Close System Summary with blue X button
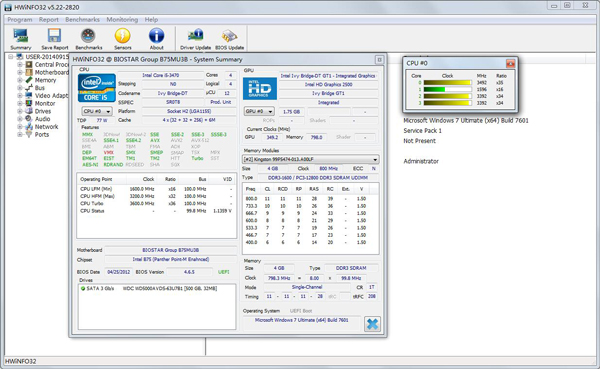This screenshot has width=600, height=369. pyautogui.click(x=372, y=324)
